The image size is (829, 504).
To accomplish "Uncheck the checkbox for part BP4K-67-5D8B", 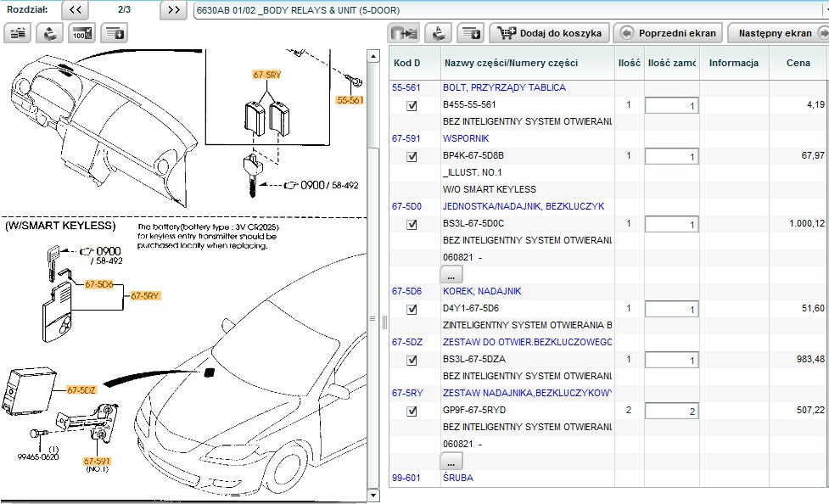I will 412,156.
